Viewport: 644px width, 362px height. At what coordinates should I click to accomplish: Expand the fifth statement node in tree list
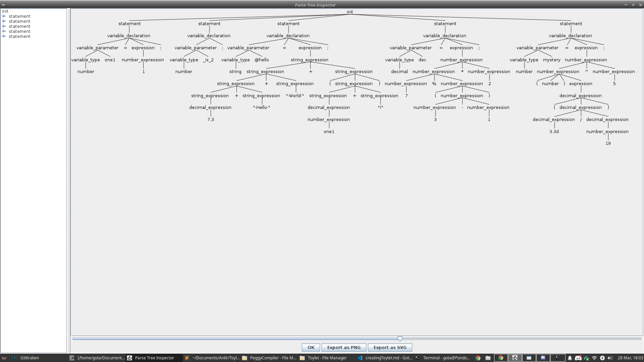(4, 36)
